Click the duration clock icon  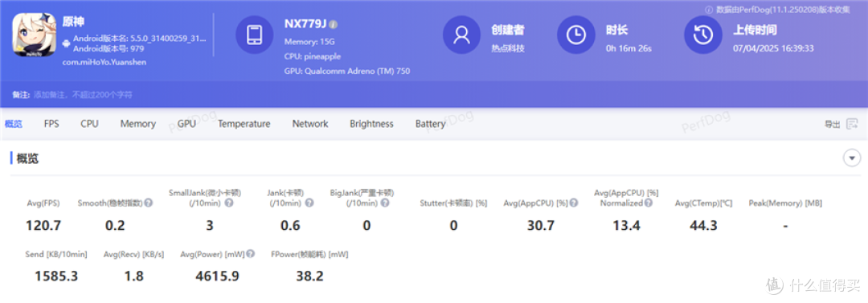coord(575,35)
